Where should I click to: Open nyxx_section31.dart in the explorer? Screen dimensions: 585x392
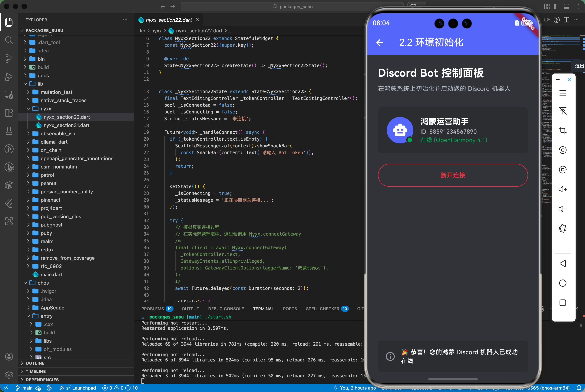[76, 125]
